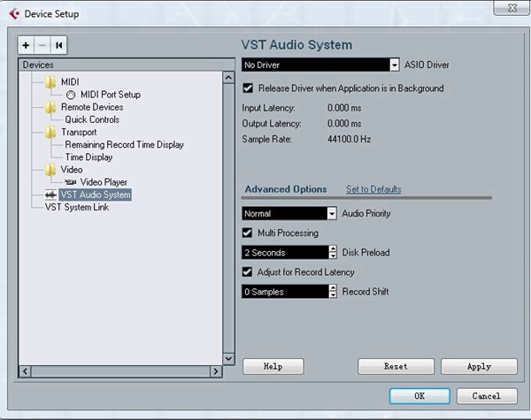The image size is (531, 420).
Task: Click the Reset button
Action: (x=396, y=367)
